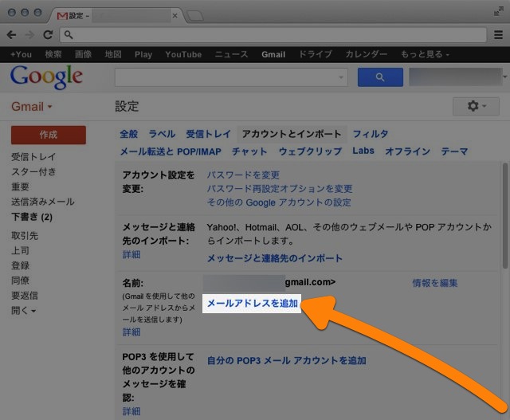Open 検索 in the Google bar
This screenshot has width=510, height=420.
53,54
